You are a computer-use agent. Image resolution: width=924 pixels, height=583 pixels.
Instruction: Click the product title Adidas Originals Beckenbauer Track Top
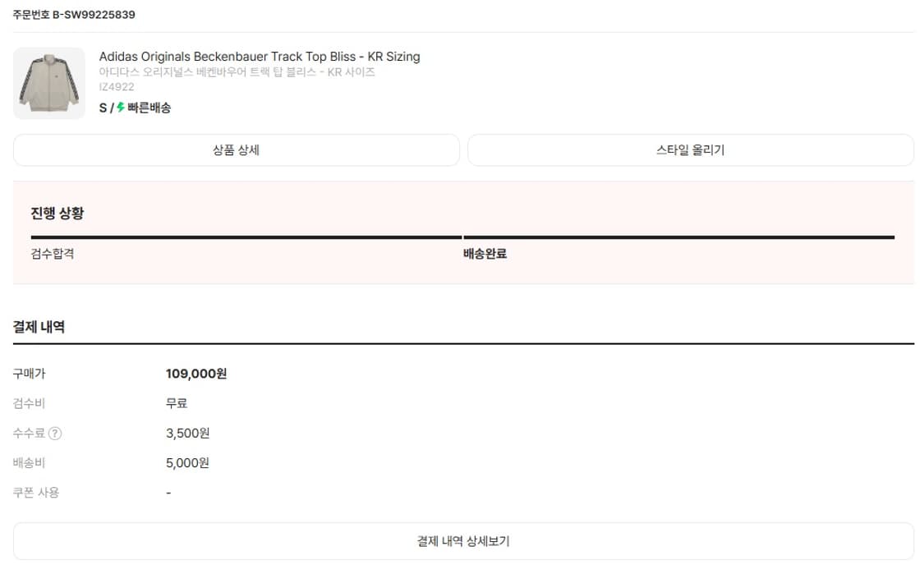260,56
